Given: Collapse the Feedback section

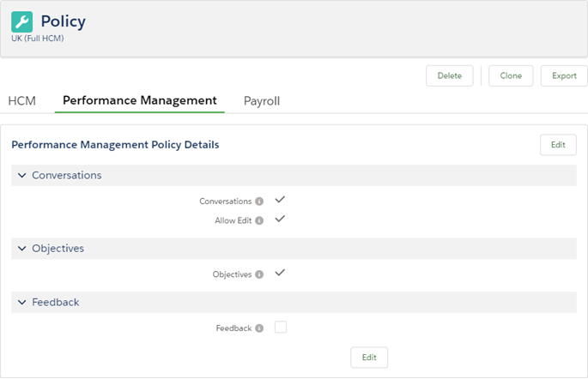Looking at the screenshot, I should tap(21, 303).
